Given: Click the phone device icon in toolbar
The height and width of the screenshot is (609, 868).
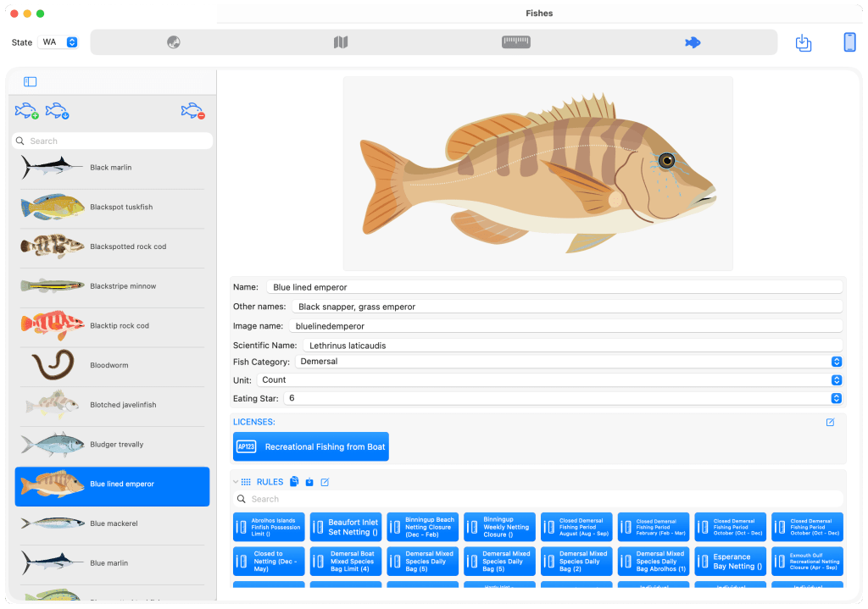Looking at the screenshot, I should click(849, 42).
